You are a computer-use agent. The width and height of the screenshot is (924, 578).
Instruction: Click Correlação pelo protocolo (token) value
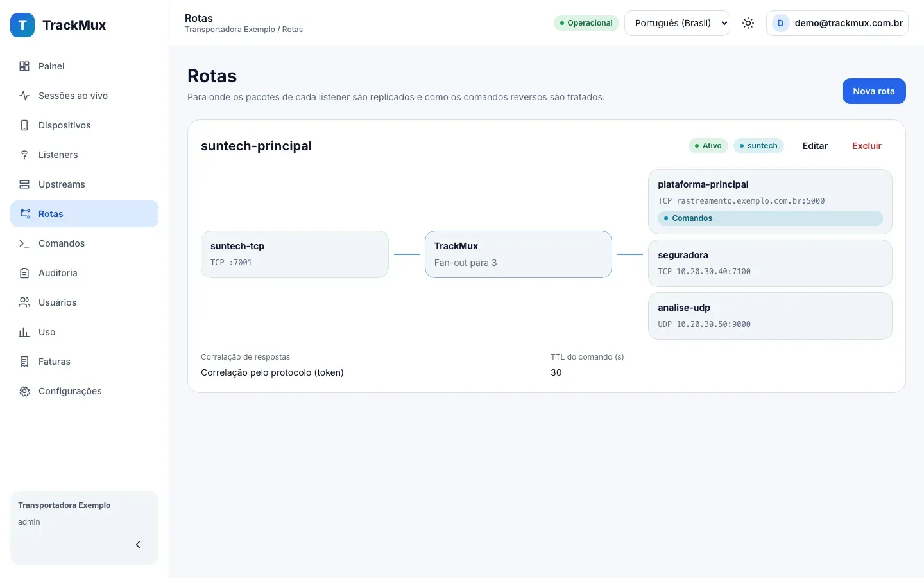(272, 372)
